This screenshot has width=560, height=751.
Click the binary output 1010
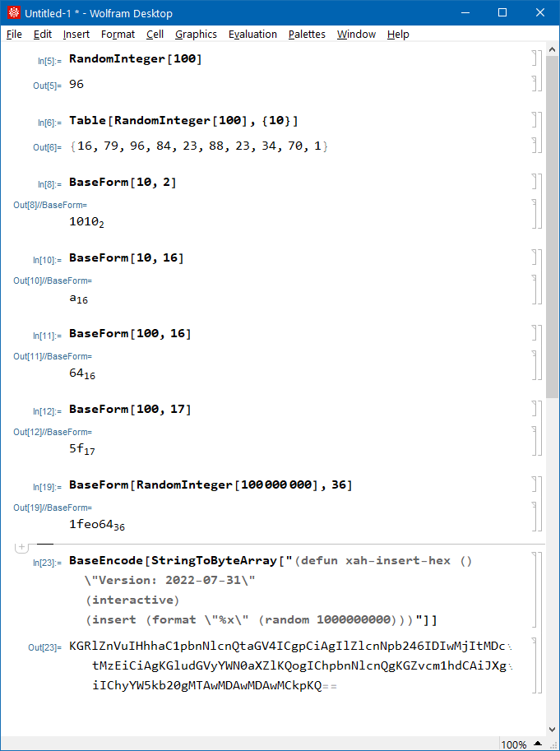coord(86,222)
